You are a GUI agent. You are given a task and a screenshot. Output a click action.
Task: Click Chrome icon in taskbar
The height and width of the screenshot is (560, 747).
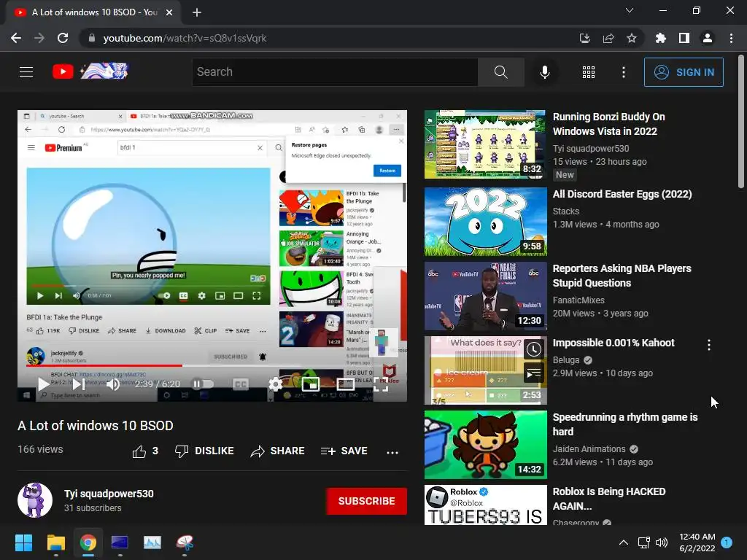(88, 542)
